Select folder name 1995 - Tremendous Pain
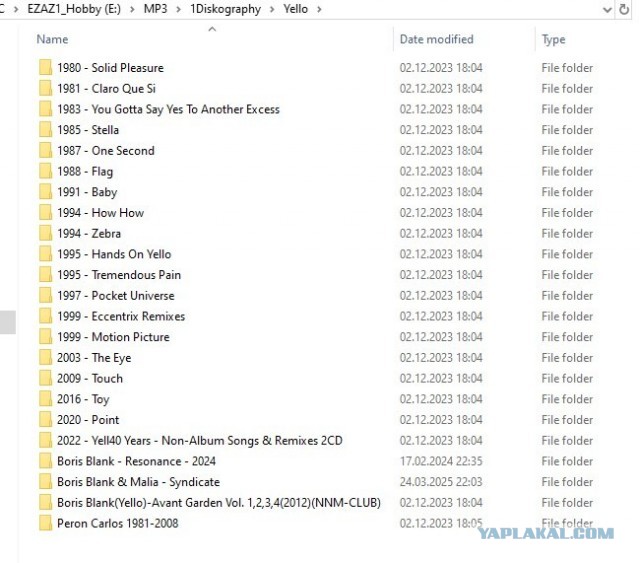Image resolution: width=640 pixels, height=563 pixels. [119, 274]
